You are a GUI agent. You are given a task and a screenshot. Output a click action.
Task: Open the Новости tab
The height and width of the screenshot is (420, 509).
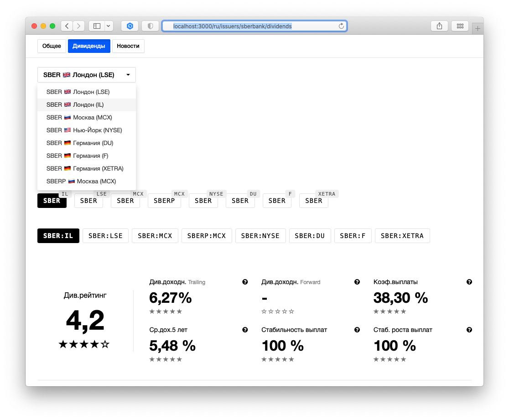click(x=128, y=46)
